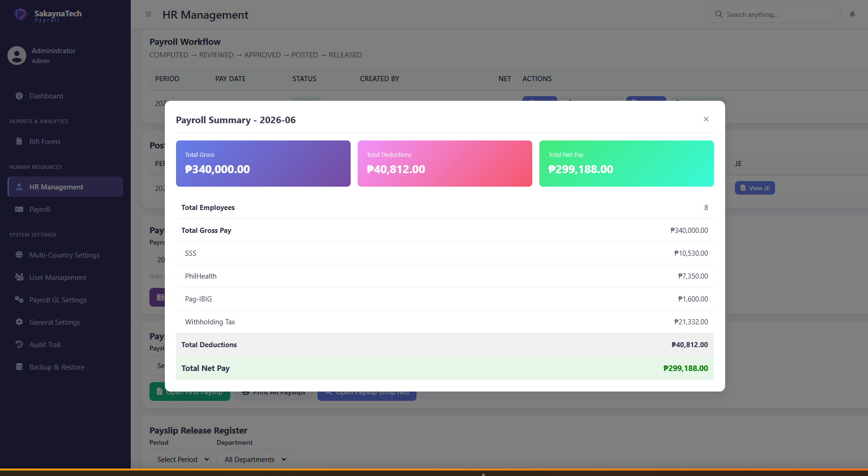Open Audit Trail
868x476 pixels.
coord(65,344)
